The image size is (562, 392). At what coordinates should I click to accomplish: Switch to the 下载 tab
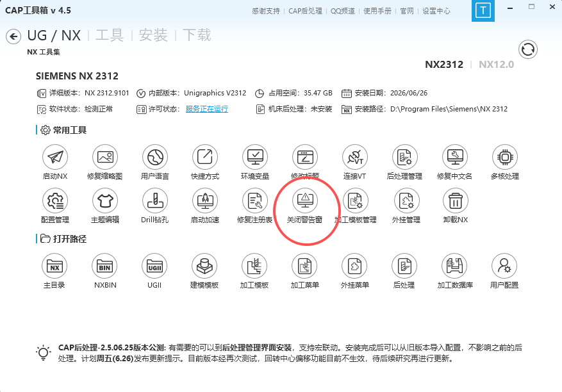(197, 35)
